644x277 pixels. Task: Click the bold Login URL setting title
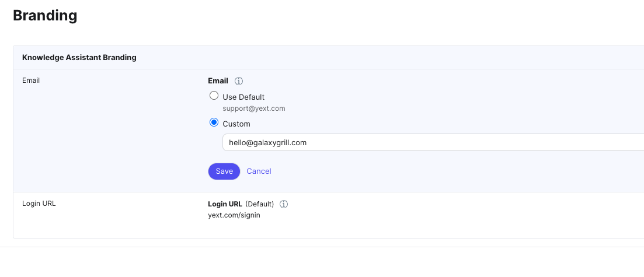click(x=225, y=204)
